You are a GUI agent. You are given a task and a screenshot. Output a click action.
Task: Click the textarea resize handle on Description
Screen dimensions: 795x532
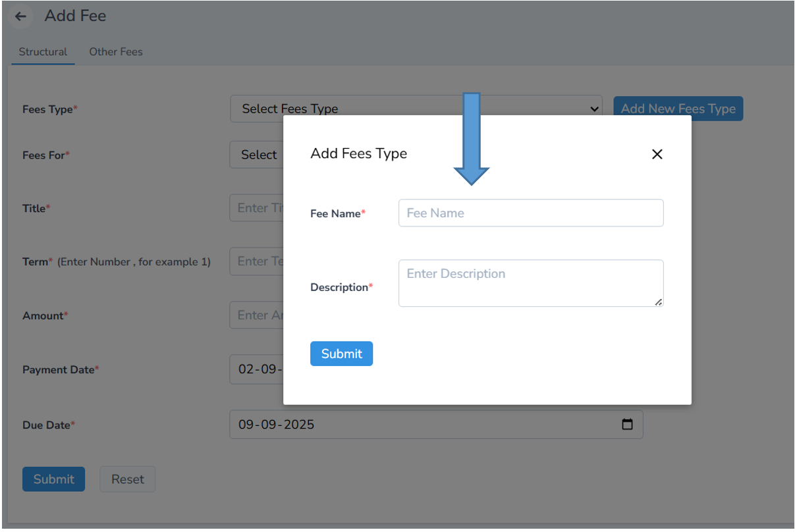pyautogui.click(x=659, y=303)
